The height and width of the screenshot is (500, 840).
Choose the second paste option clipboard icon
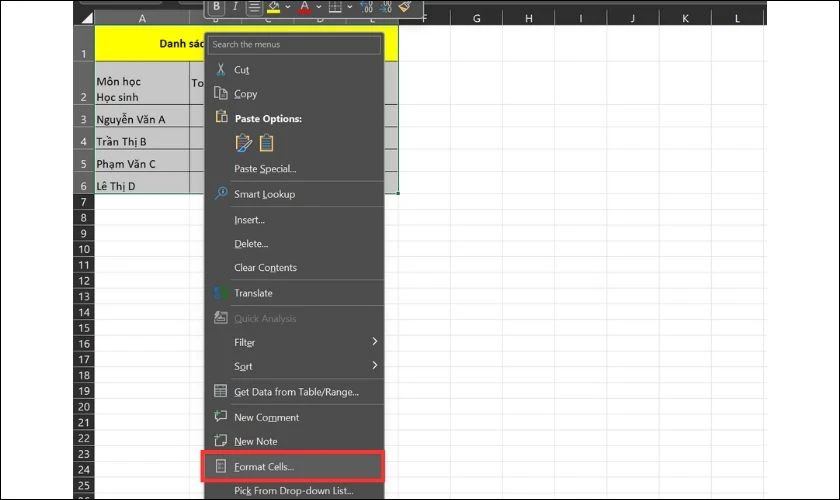(266, 143)
